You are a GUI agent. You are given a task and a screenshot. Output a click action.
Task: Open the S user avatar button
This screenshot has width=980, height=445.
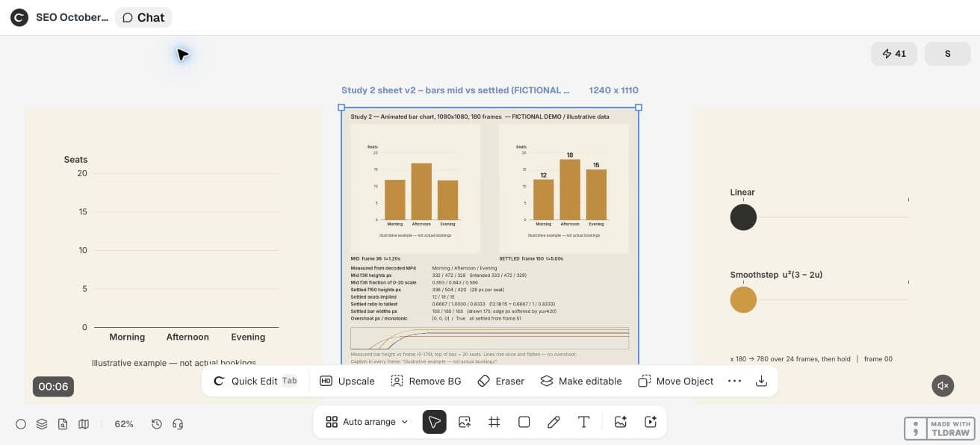pos(948,54)
